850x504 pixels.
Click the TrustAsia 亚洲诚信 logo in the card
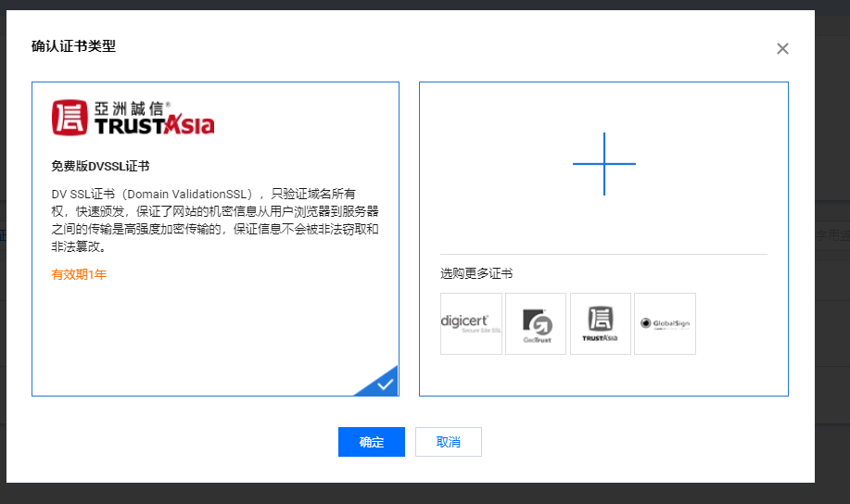133,118
